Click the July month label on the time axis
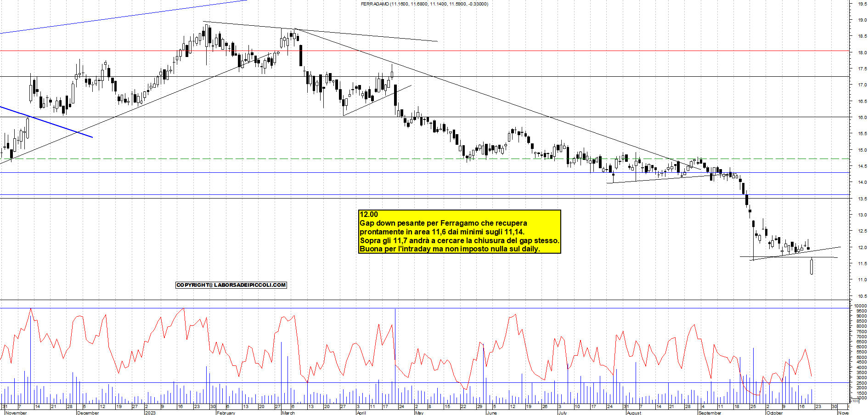868x415 pixels. point(563,413)
